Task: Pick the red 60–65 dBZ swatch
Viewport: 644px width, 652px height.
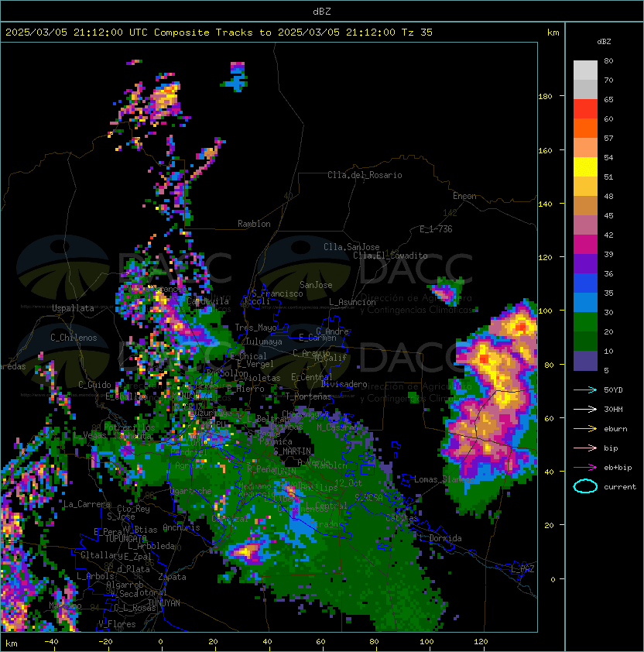Action: [585, 109]
